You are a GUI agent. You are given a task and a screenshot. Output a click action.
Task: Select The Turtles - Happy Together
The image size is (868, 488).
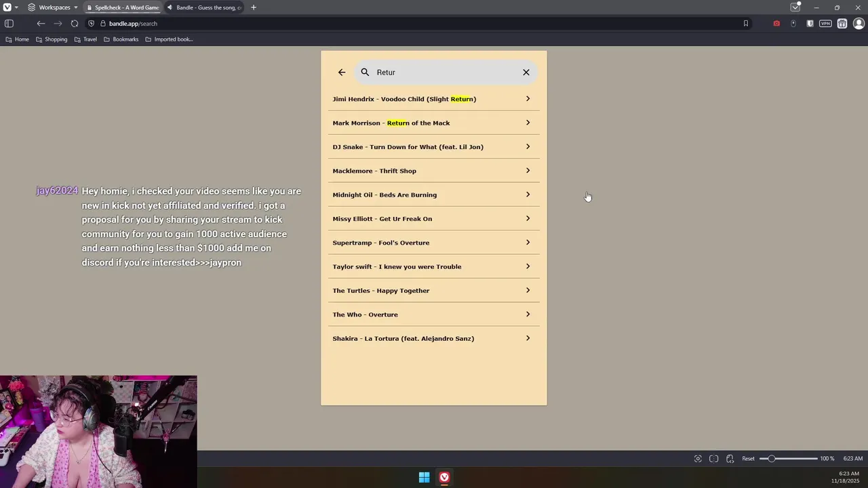click(434, 291)
